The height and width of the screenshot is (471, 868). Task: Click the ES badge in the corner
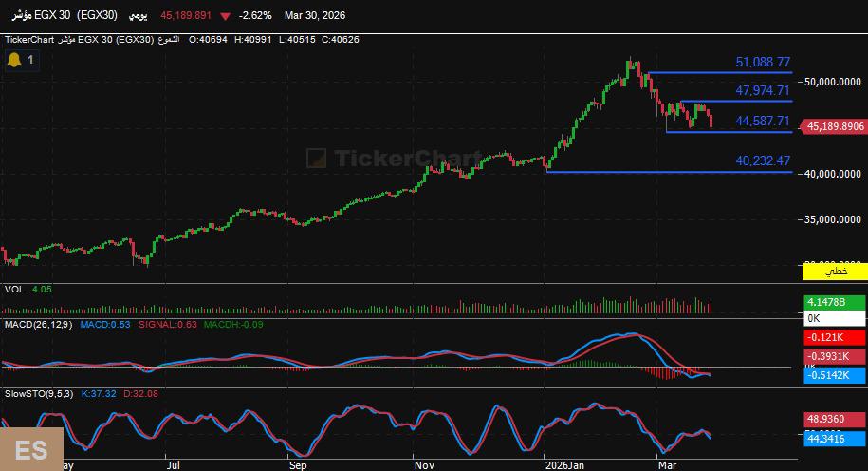point(30,448)
